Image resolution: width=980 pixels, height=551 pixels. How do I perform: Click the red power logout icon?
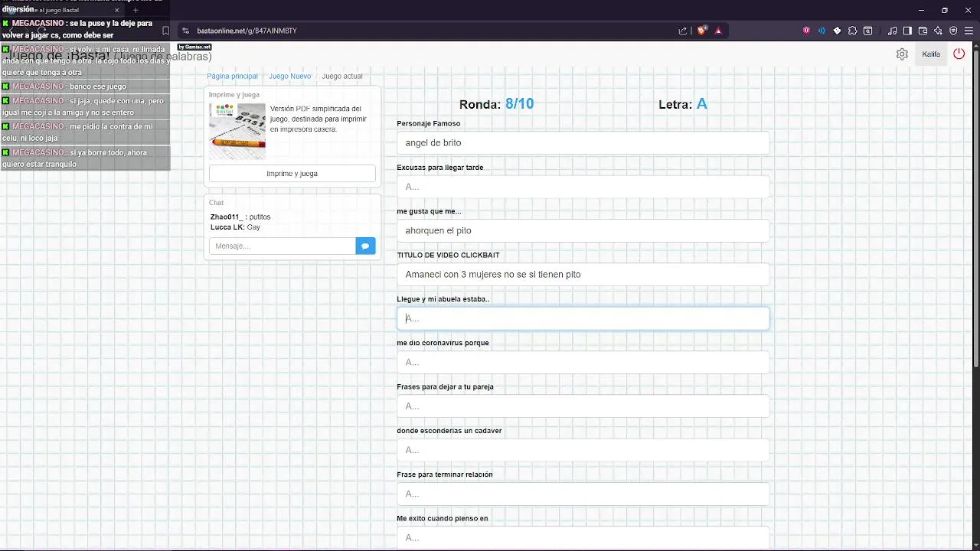pyautogui.click(x=959, y=54)
